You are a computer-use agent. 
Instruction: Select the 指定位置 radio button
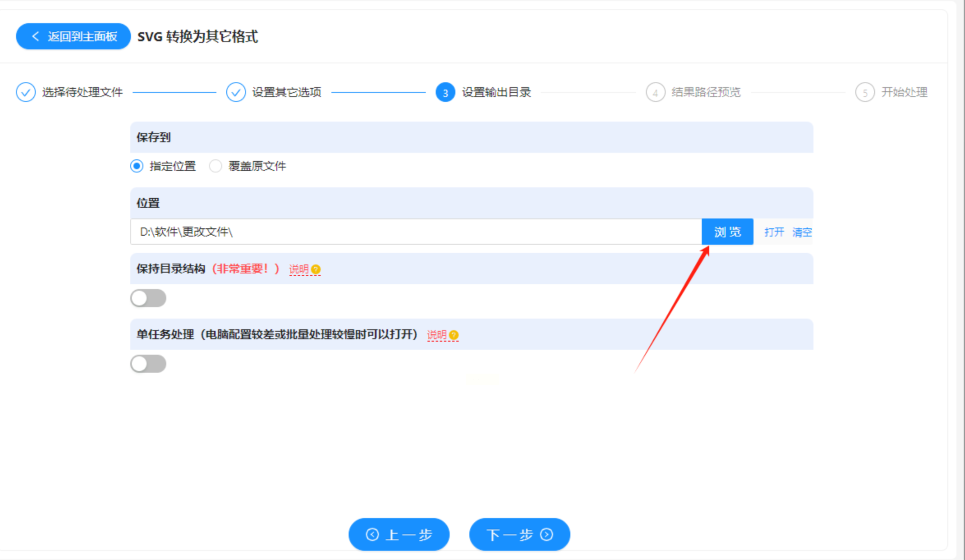click(137, 166)
